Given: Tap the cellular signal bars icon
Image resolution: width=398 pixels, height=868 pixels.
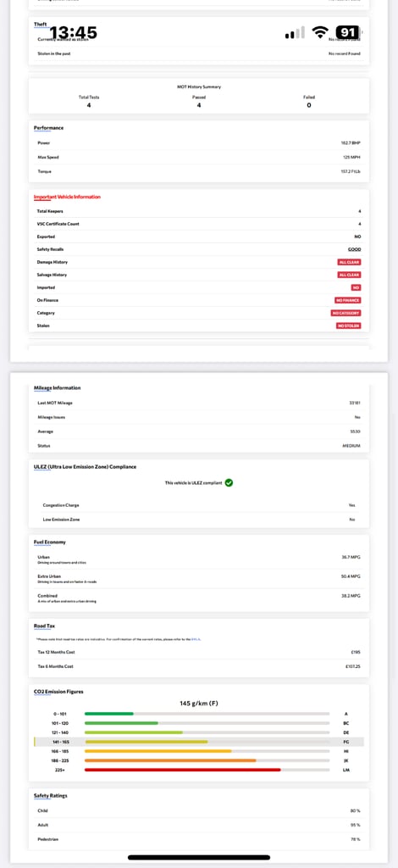Looking at the screenshot, I should click(x=295, y=33).
